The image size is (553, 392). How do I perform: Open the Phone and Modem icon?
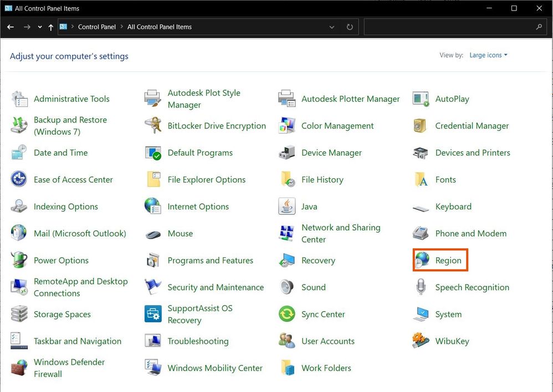(421, 233)
